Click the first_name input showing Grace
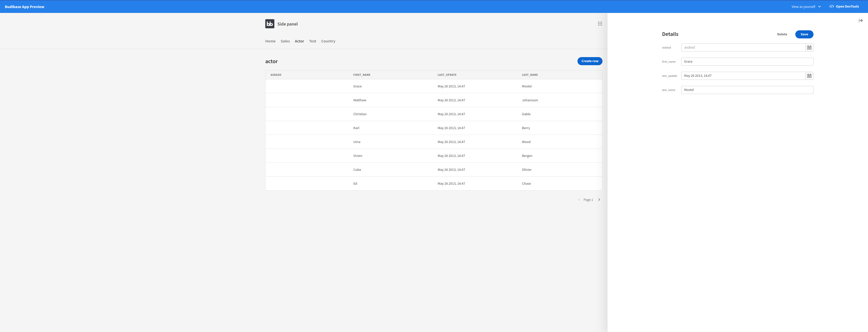 tap(747, 61)
